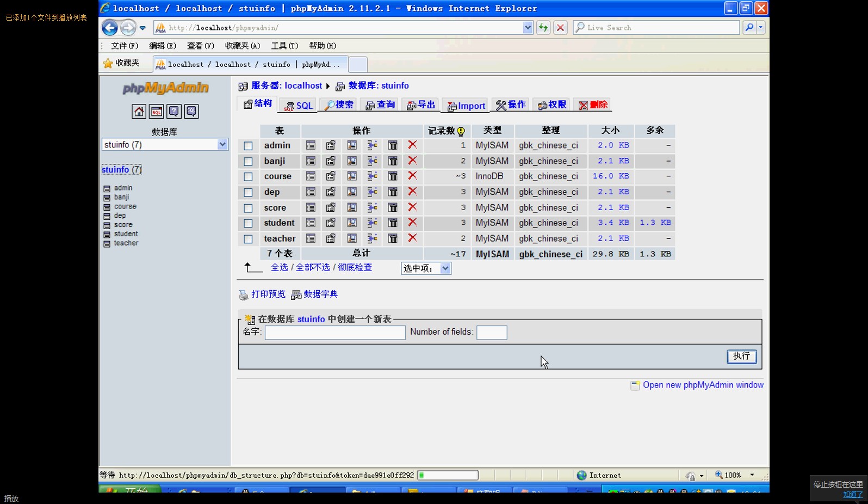Open the 工具(T) menu
Screen dimensions: 868x504
pyautogui.click(x=284, y=46)
